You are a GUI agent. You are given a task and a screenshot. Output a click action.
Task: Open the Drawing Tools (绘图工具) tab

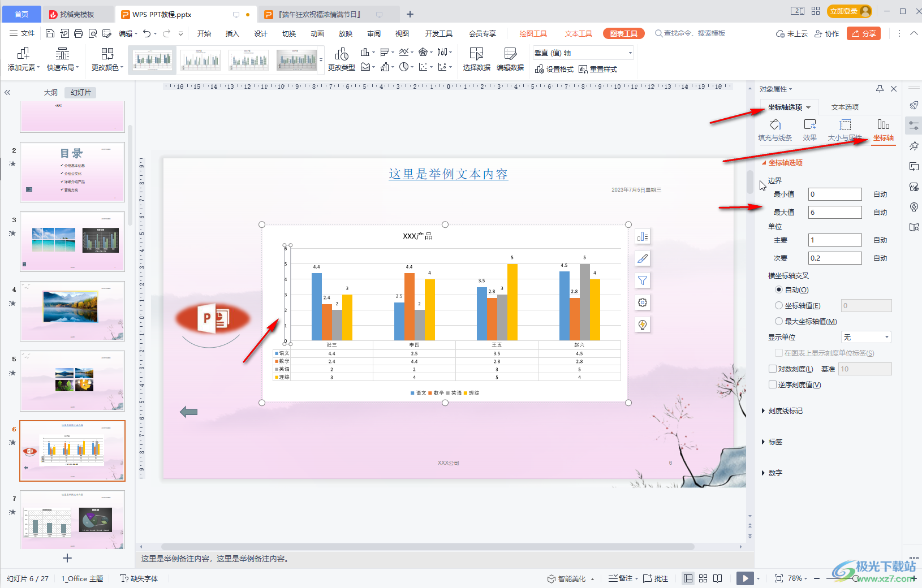pyautogui.click(x=533, y=33)
